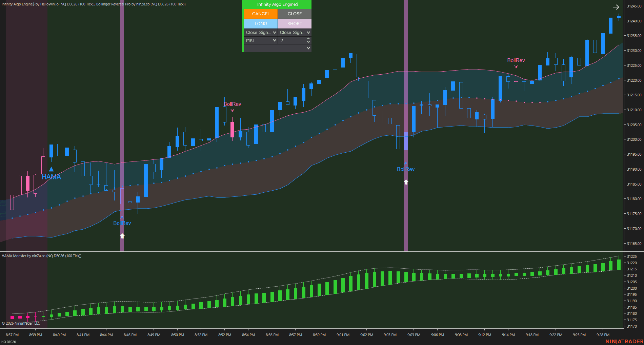Screen dimensions: 644x345
Task: Click the blue BollRev label near 9:03 PM
Action: click(x=406, y=169)
